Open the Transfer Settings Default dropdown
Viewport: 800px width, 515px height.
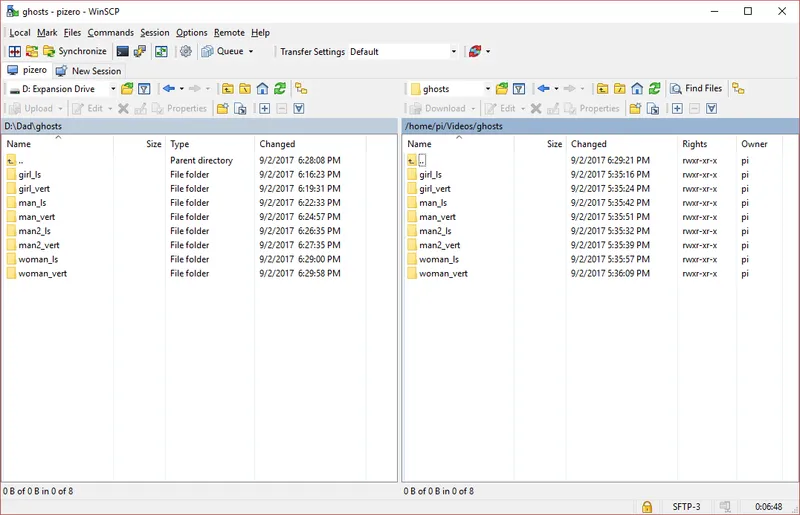453,52
